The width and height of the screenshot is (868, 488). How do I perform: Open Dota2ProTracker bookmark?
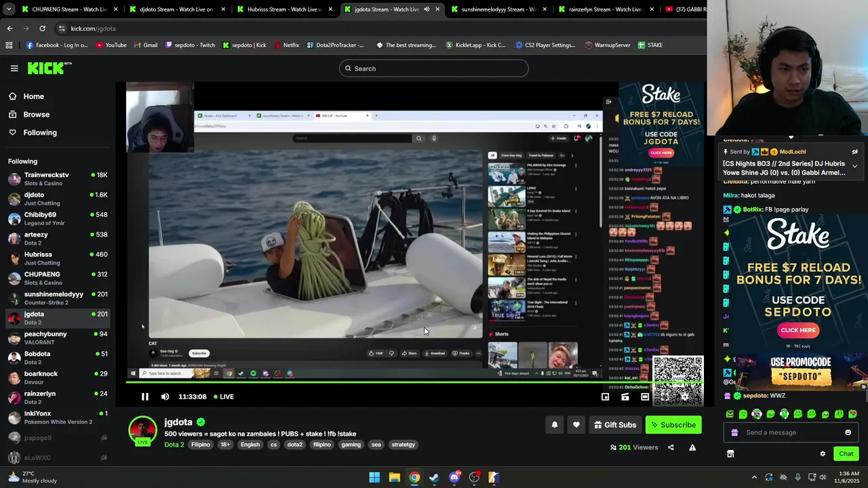[x=335, y=45]
